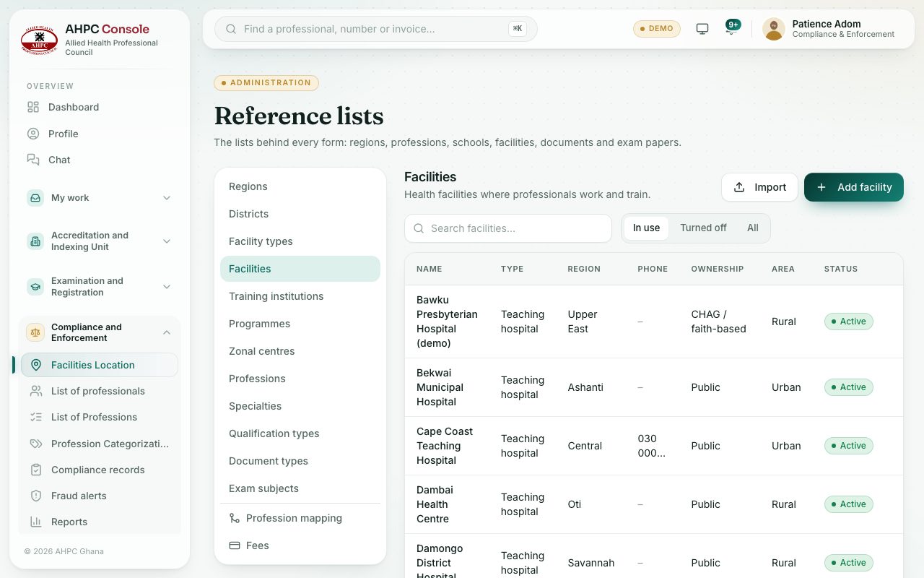This screenshot has height=578, width=924.
Task: Expand Accreditation and Indexing Unit chevron
Action: (167, 241)
